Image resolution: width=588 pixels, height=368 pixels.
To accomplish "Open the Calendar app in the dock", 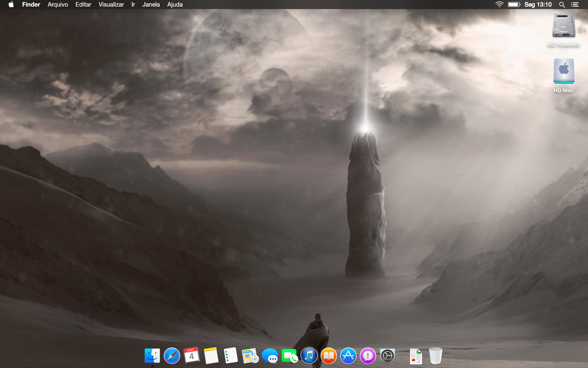I will 192,356.
